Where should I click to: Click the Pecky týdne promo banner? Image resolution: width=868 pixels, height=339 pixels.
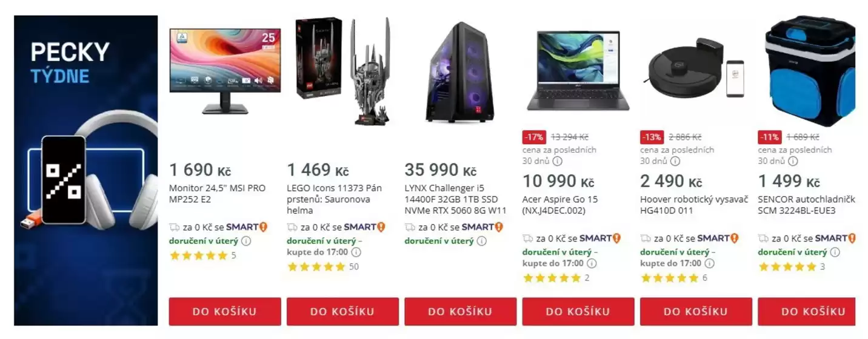(85, 171)
